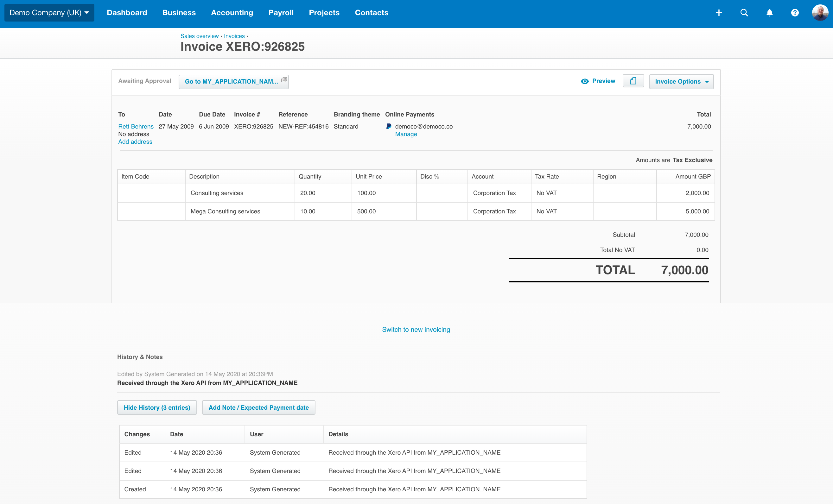The height and width of the screenshot is (504, 833).
Task: Click the 20.00 quantity cell
Action: click(323, 193)
